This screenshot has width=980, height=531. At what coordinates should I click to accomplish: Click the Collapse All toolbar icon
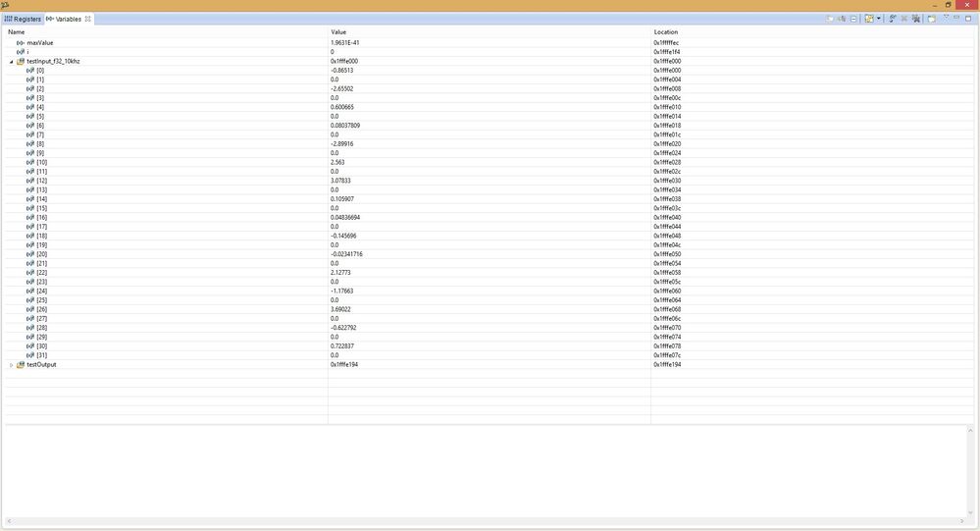point(853,19)
